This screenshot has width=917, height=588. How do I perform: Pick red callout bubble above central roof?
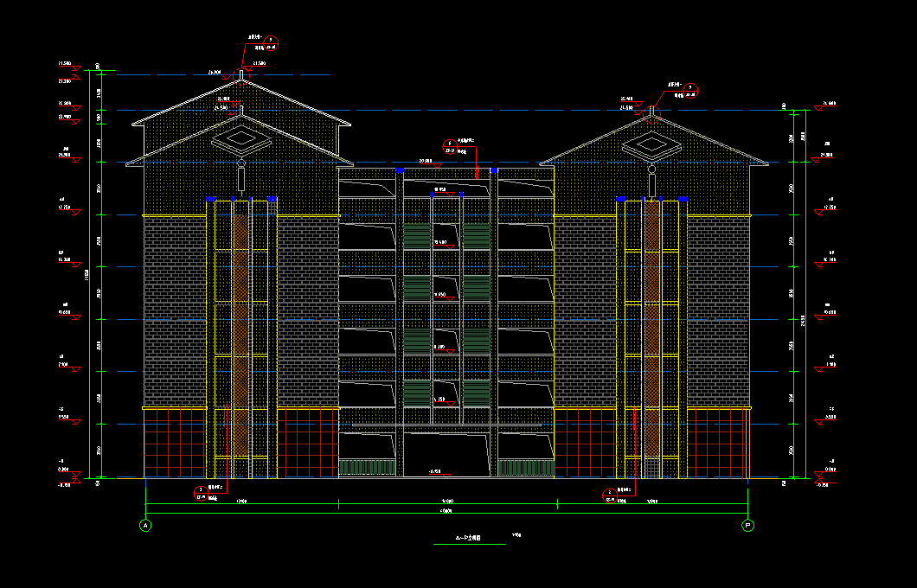coord(448,144)
